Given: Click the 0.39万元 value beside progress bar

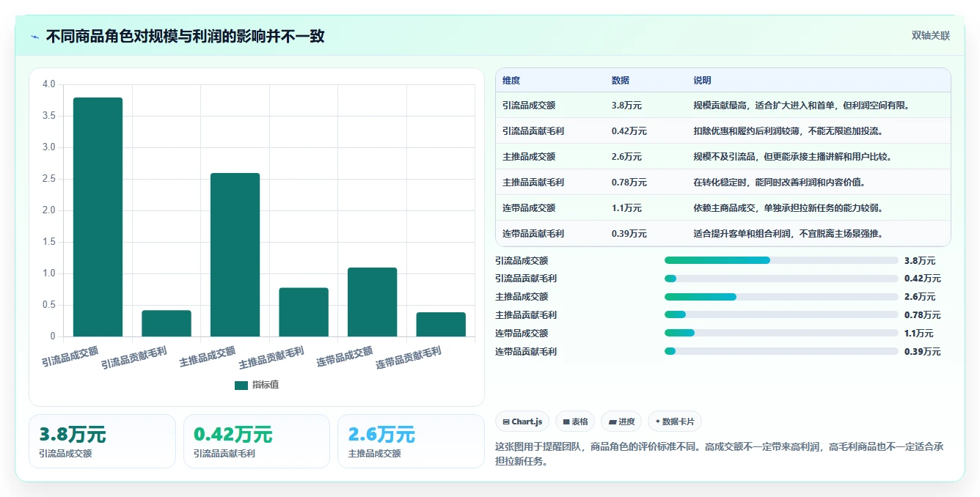Looking at the screenshot, I should point(923,352).
